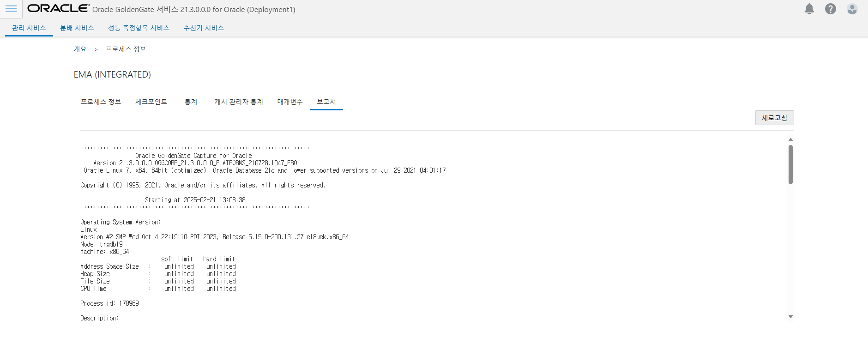
Task: Click the 'Heap Size' row
Action: pos(158,274)
